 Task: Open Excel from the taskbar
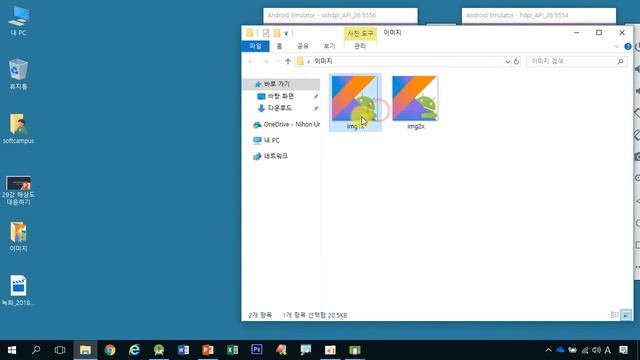[x=232, y=350]
